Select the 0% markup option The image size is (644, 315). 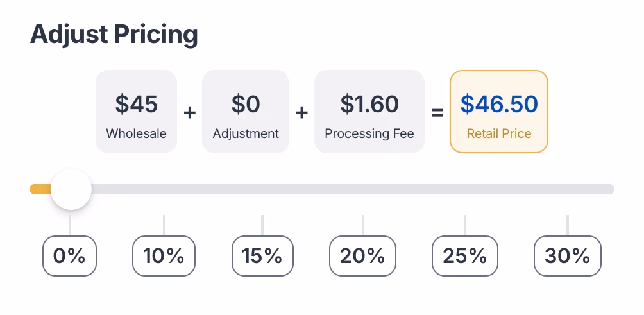point(69,256)
